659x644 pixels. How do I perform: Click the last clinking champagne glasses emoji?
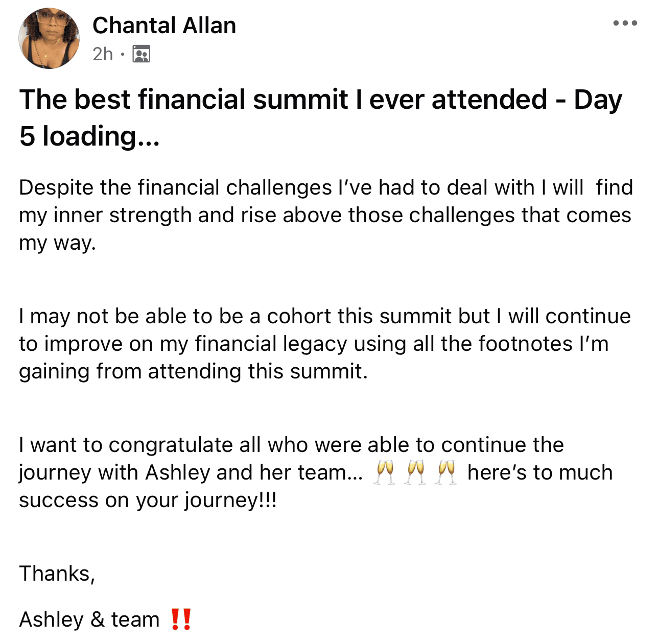tap(446, 472)
